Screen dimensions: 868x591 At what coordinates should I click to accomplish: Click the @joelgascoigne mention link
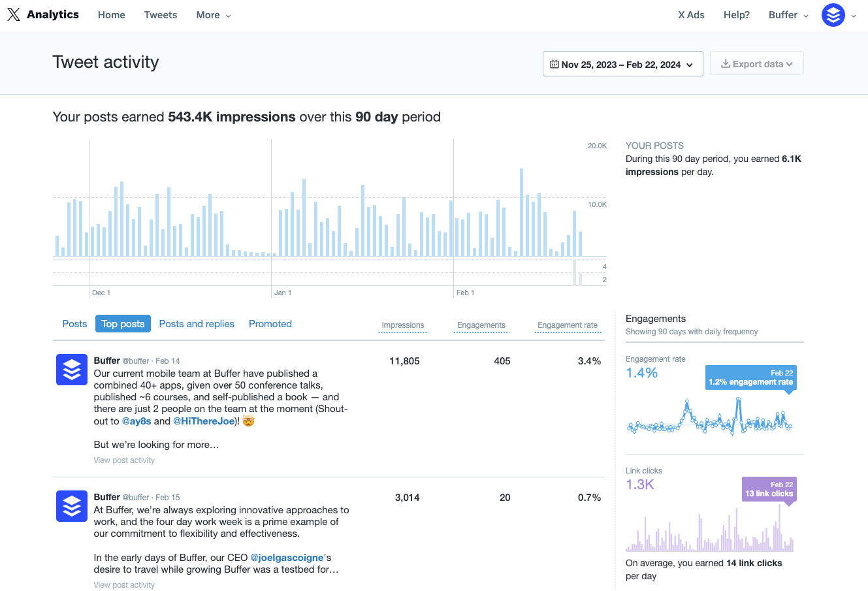(287, 558)
